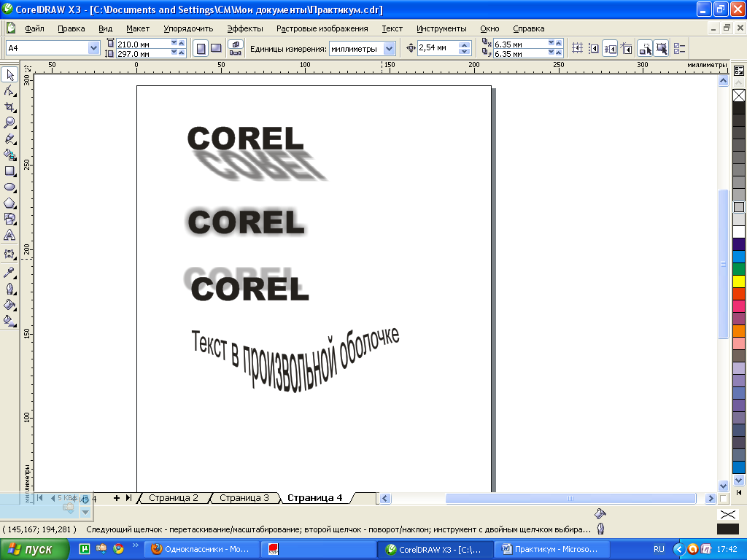Screen dimensions: 747x560
Task: Select the Zoom magnifier tool
Action: pos(9,122)
